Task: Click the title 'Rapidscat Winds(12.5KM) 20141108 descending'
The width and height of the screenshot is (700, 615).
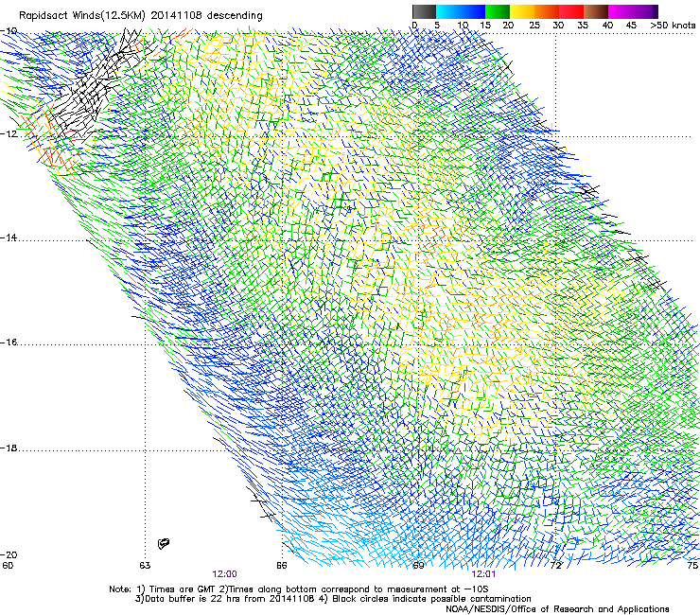Action: coord(141,15)
